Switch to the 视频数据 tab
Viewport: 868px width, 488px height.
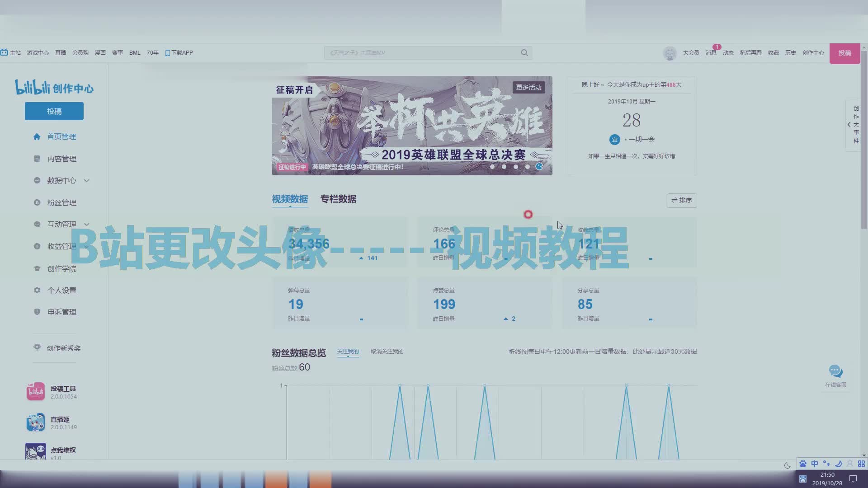tap(290, 199)
